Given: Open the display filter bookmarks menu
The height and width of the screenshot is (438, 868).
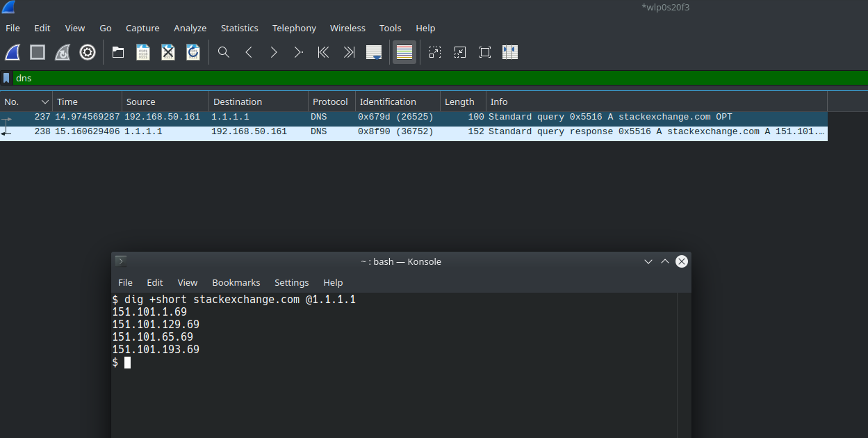Looking at the screenshot, I should (x=7, y=78).
